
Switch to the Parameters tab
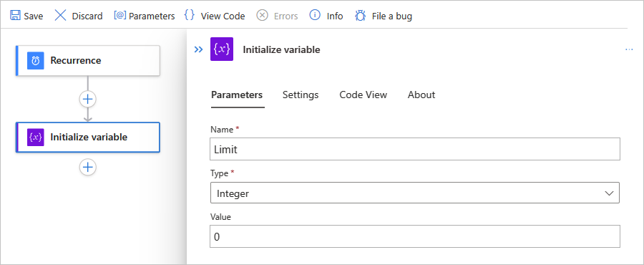click(237, 95)
